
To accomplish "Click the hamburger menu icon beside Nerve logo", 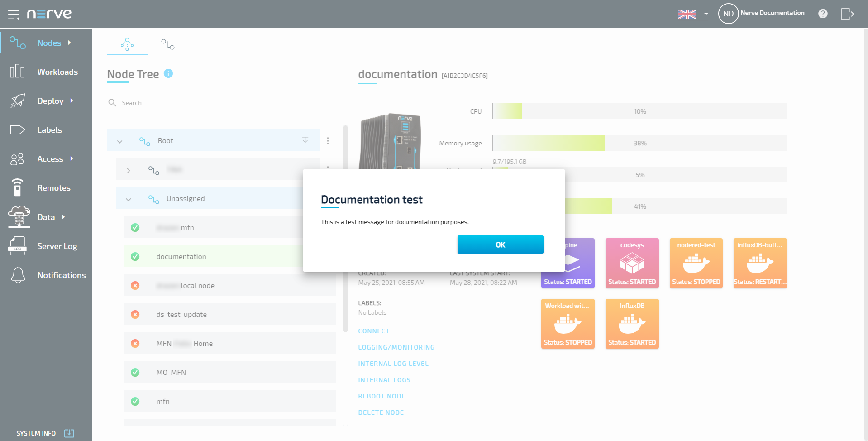I will 14,14.
